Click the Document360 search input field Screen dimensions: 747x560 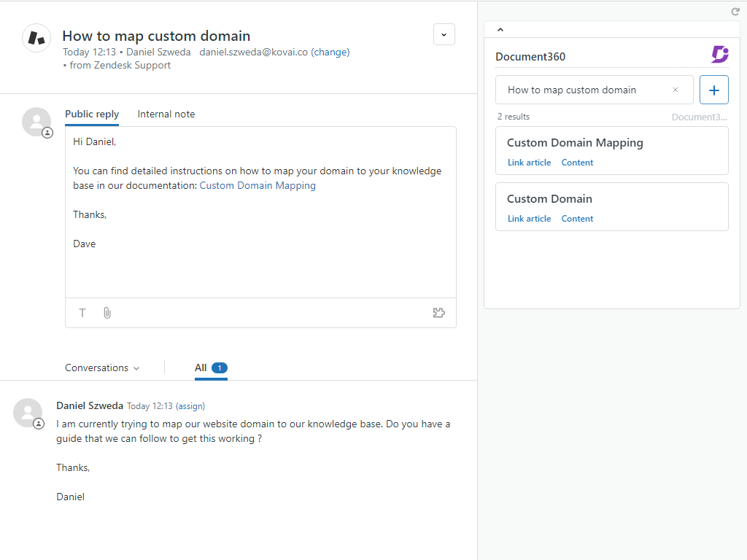tap(584, 90)
